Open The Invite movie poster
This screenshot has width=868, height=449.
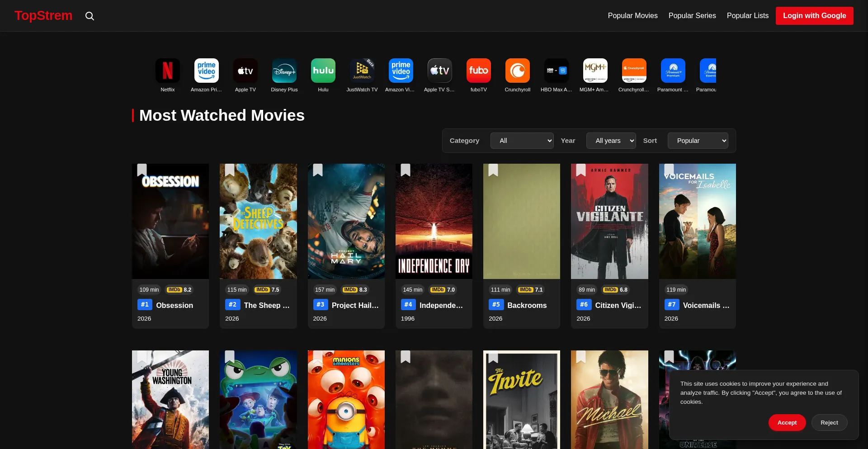pos(522,400)
